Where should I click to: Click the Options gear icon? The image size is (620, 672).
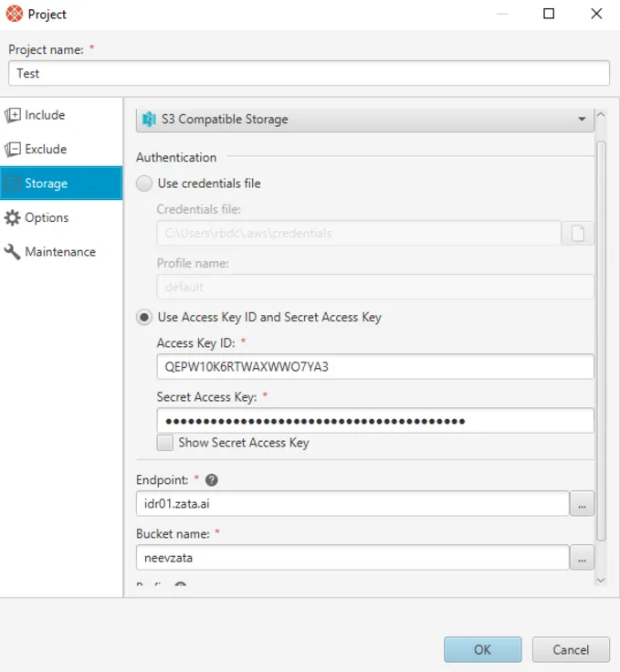coord(13,217)
